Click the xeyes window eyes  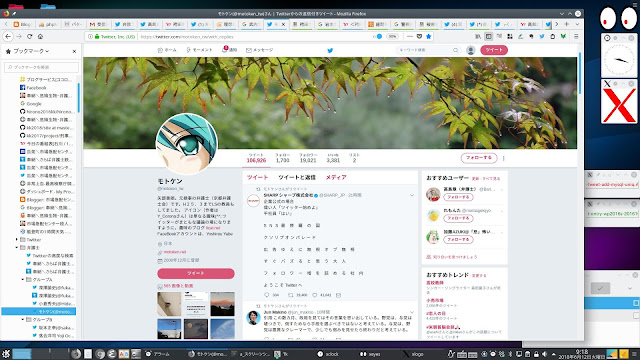tap(618, 18)
